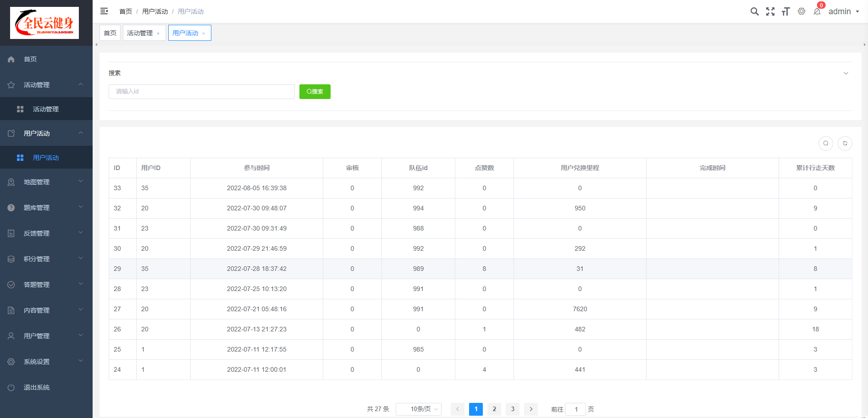Image resolution: width=868 pixels, height=418 pixels.
Task: Open the admin user dropdown
Action: click(843, 11)
